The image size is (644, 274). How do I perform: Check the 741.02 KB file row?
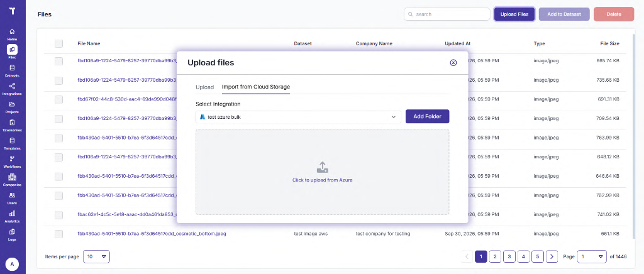[x=58, y=215]
